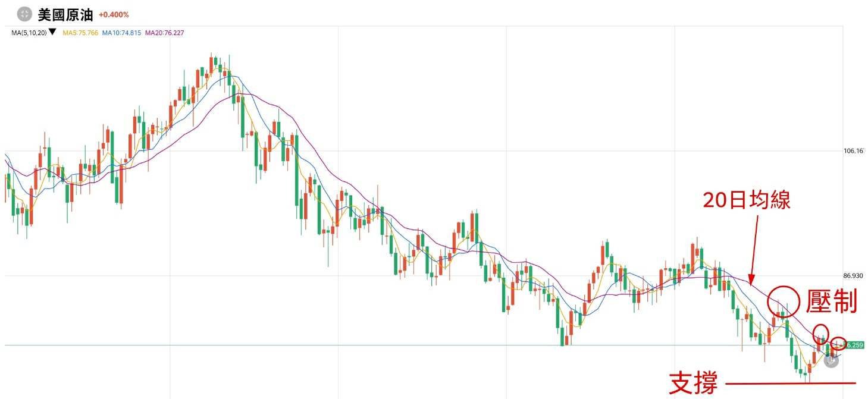The width and height of the screenshot is (868, 399).
Task: Click the +0.400% price change label
Action: coord(114,15)
